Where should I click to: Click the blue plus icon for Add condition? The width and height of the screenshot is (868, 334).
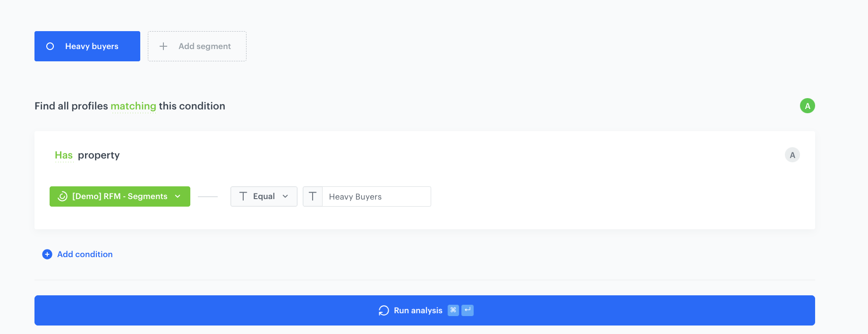47,254
